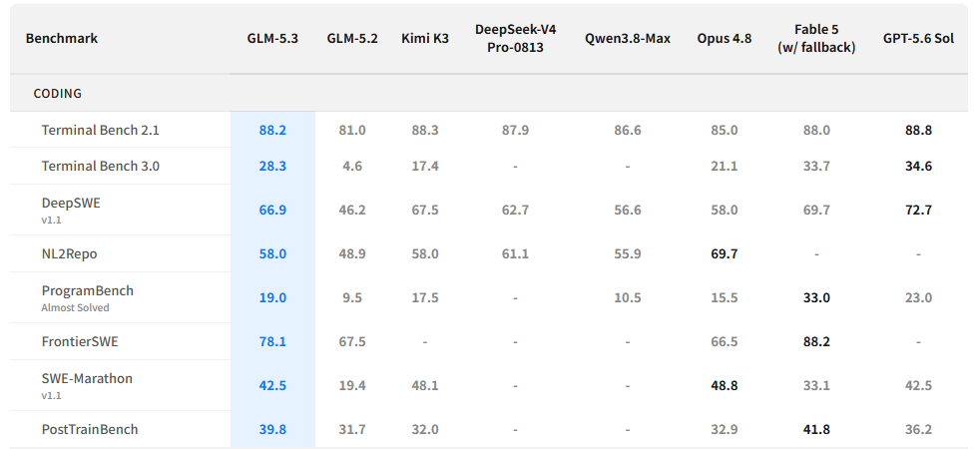This screenshot has width=980, height=449.
Task: Click the Fable 5 (w/ fallback) header
Action: pos(817,38)
